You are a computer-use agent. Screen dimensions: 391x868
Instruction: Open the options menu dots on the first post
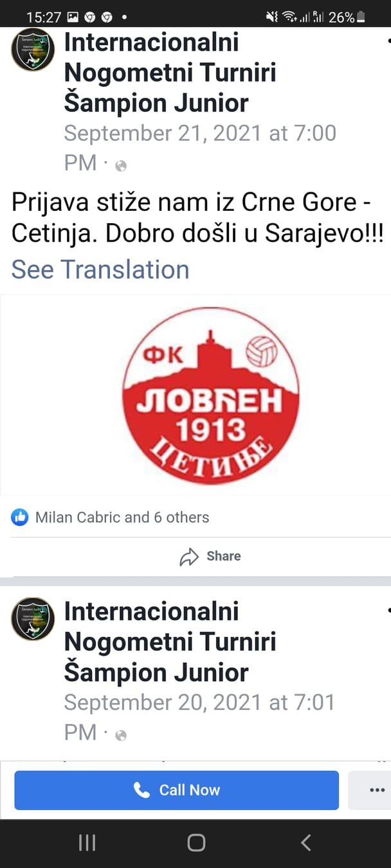388,40
